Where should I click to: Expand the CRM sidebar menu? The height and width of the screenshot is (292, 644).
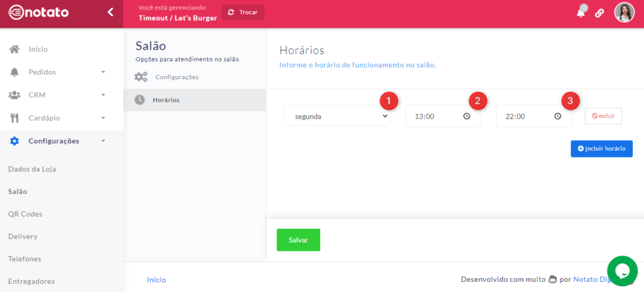point(57,95)
